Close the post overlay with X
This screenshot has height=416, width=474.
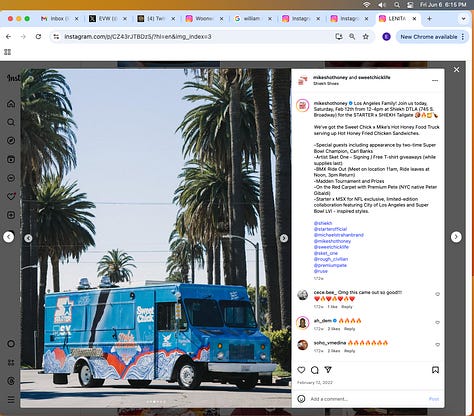click(x=456, y=69)
